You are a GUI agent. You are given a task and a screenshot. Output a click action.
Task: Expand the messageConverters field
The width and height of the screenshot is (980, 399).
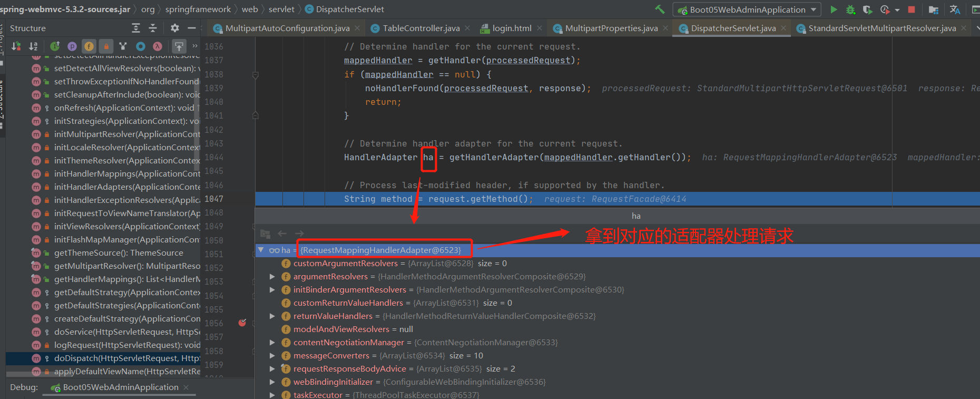(272, 355)
